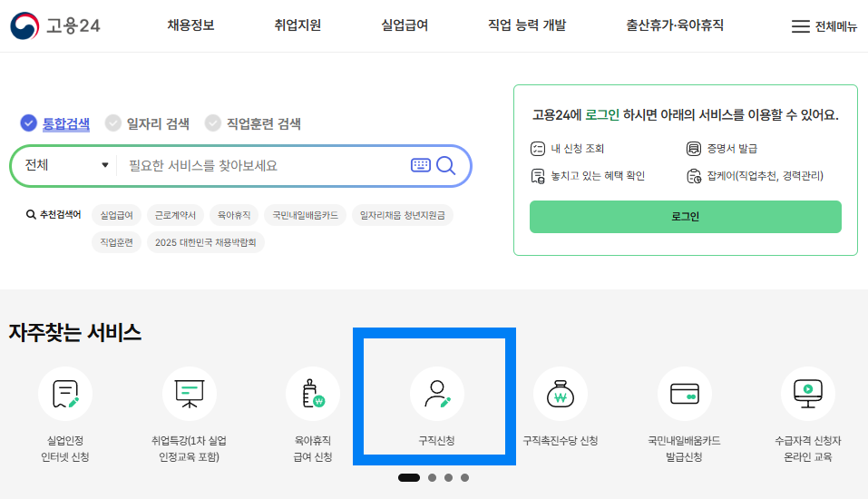Open the 취업지원 menu

click(x=297, y=25)
